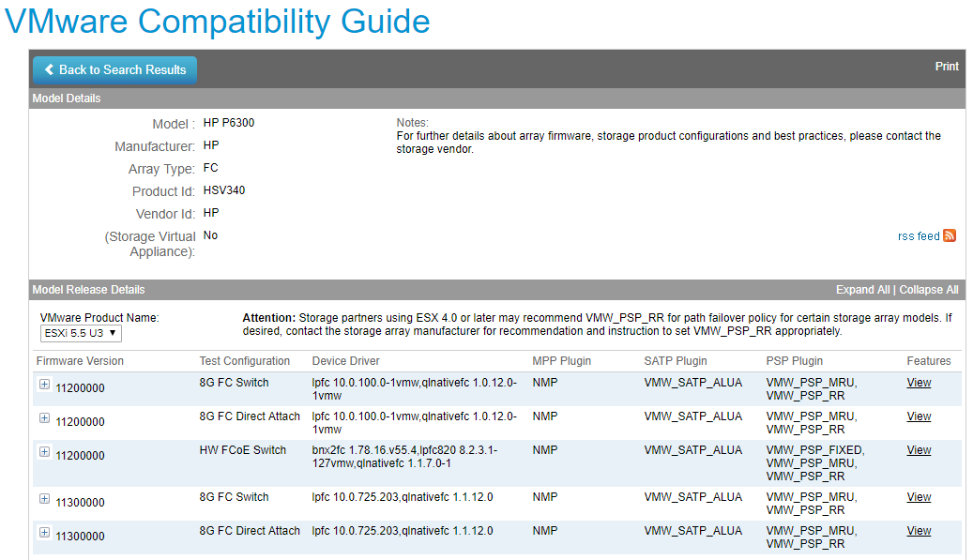The height and width of the screenshot is (560, 973).
Task: View features for HW FCoE Switch row
Action: (x=919, y=450)
